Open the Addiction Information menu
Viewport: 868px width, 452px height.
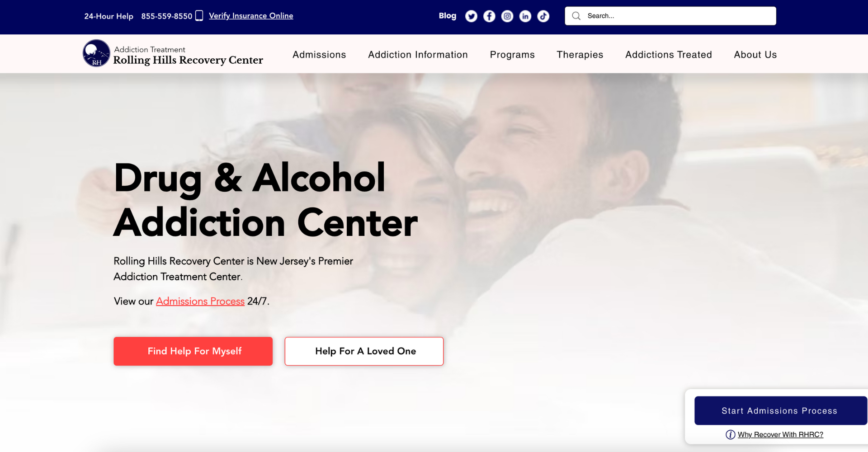pyautogui.click(x=418, y=55)
